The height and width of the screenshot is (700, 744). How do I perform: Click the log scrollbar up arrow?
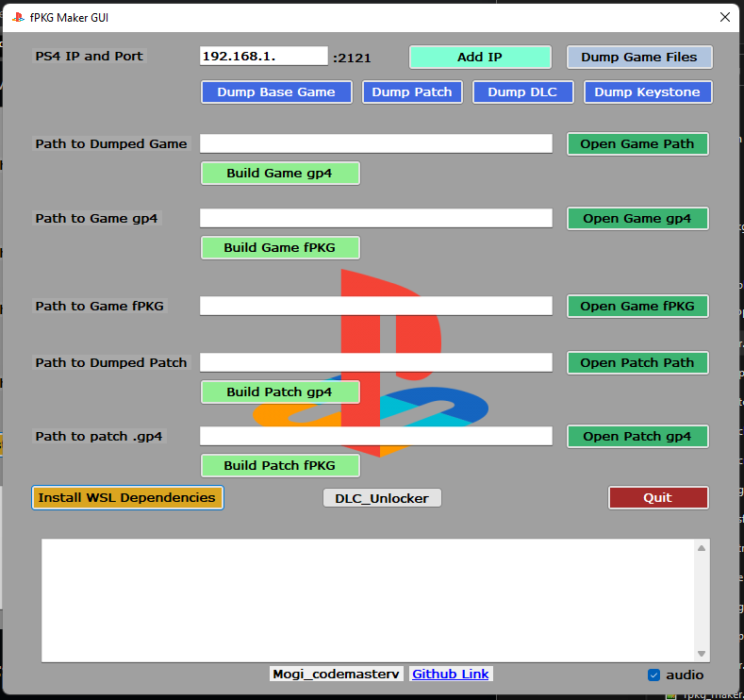(702, 548)
